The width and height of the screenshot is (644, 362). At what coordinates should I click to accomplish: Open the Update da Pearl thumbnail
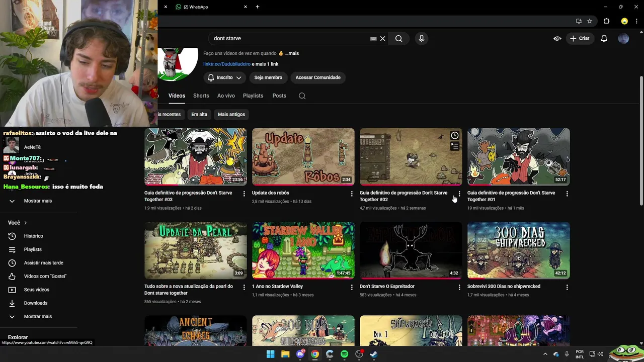click(196, 250)
